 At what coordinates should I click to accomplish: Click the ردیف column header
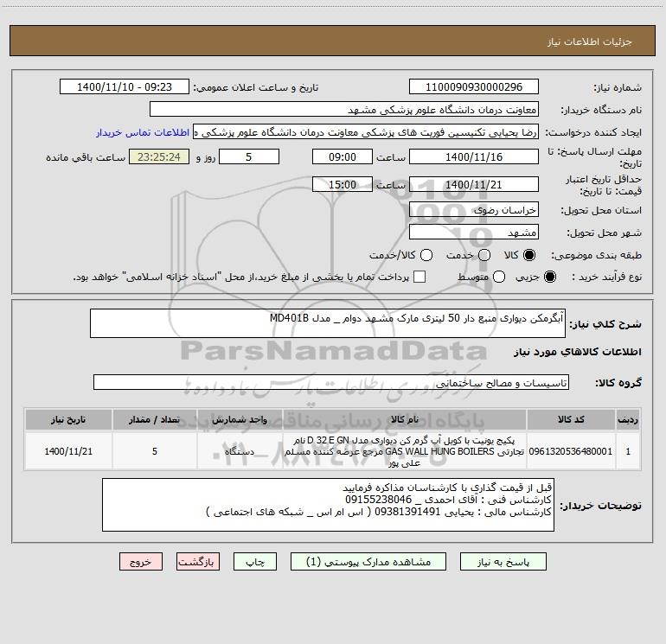pos(628,419)
